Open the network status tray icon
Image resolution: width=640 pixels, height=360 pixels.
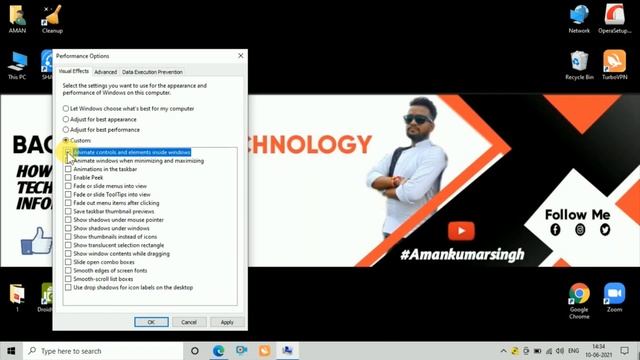click(549, 351)
